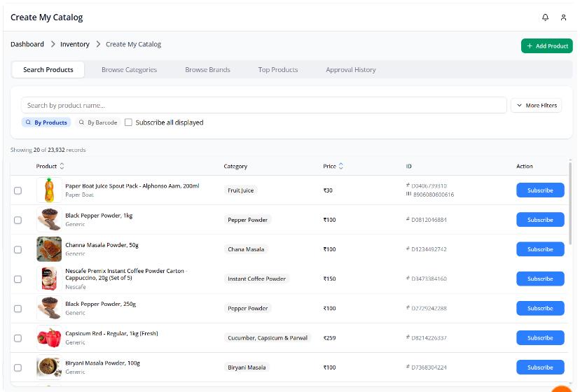This screenshot has width=580, height=392.
Task: Select By Barcode search mode
Action: (x=97, y=122)
